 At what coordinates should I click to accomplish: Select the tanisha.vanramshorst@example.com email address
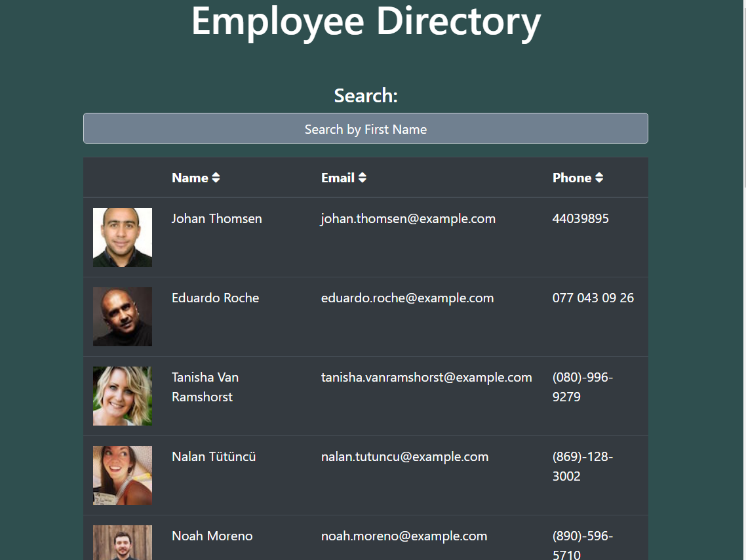point(426,377)
